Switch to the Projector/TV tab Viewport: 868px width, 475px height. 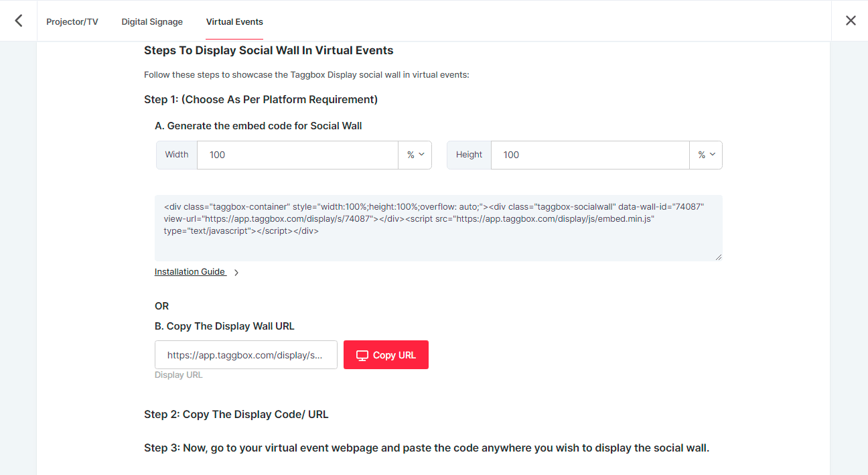[72, 21]
